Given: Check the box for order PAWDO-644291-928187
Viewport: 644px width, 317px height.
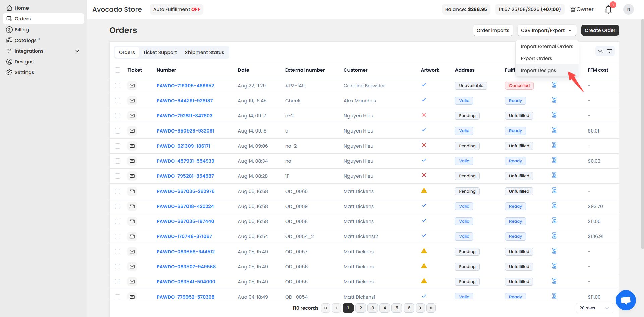Looking at the screenshot, I should [x=118, y=101].
